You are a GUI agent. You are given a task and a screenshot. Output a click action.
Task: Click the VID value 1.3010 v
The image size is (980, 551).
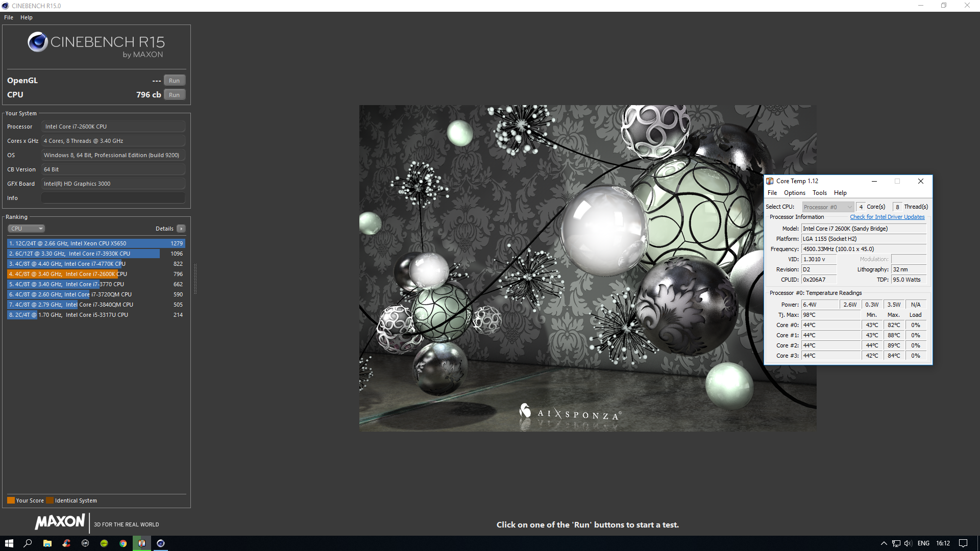click(819, 259)
